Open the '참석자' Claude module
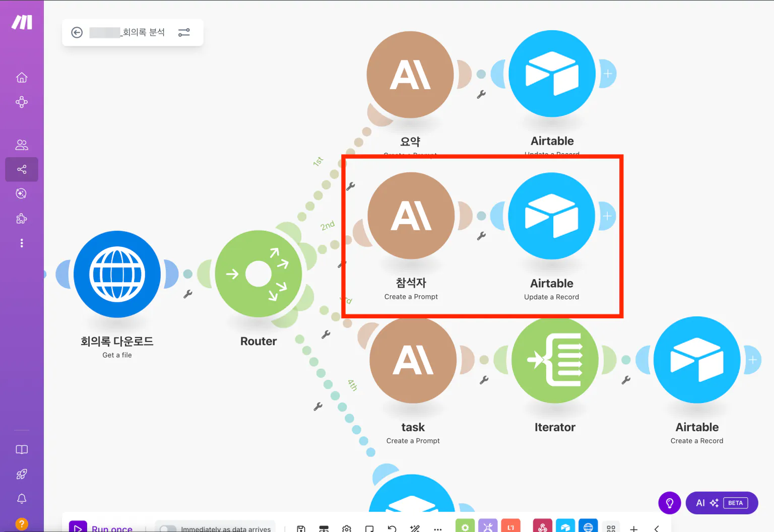Screen dimensions: 774x532 (x=411, y=216)
